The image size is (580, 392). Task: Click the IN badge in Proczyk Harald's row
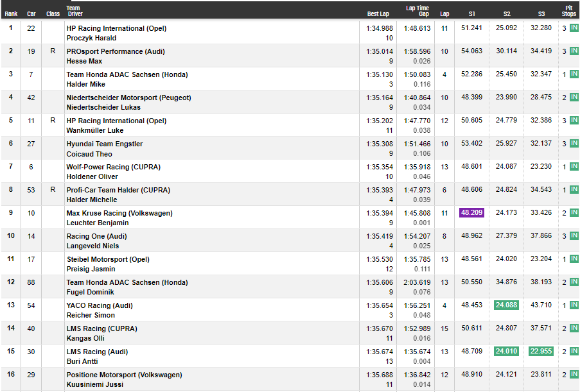coord(574,28)
